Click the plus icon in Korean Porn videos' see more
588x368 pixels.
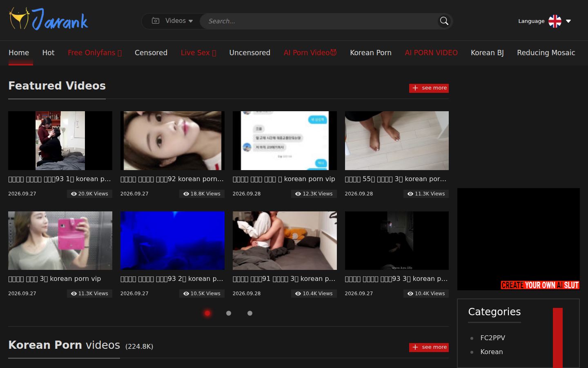click(x=415, y=347)
